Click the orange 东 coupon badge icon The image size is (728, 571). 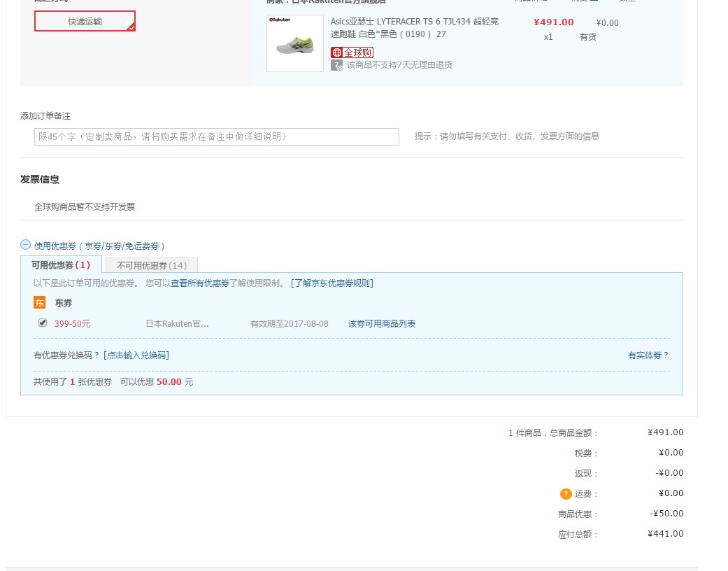(x=39, y=303)
